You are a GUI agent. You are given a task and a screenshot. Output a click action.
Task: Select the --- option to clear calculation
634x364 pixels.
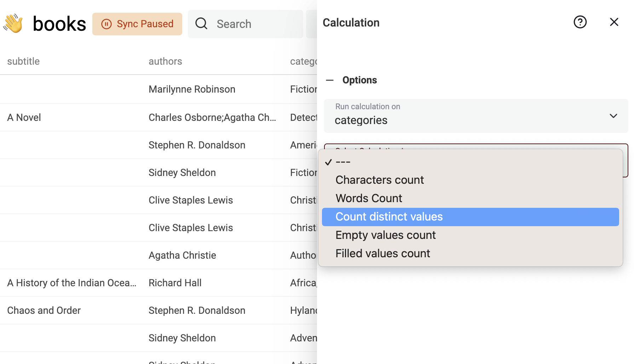click(342, 162)
